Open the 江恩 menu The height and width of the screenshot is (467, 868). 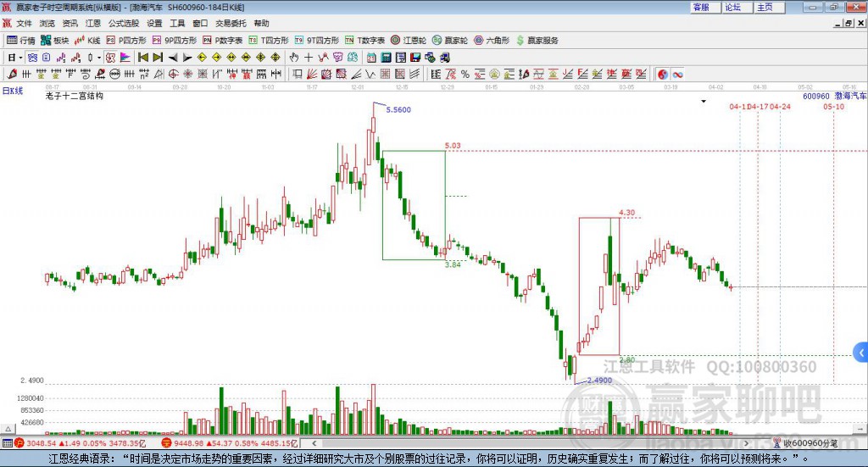click(x=93, y=23)
